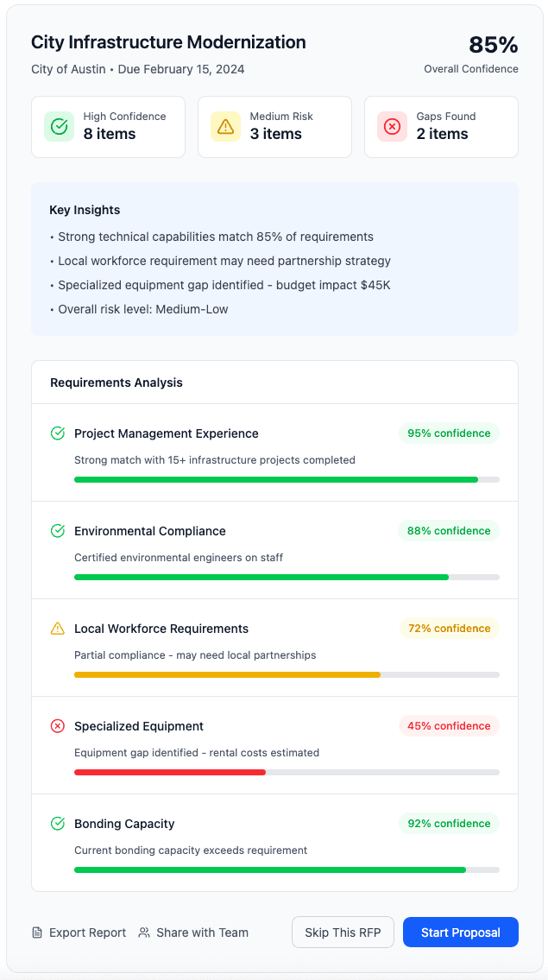Click the red X icon on Gaps Found card
The image size is (548, 980).
pyautogui.click(x=391, y=126)
